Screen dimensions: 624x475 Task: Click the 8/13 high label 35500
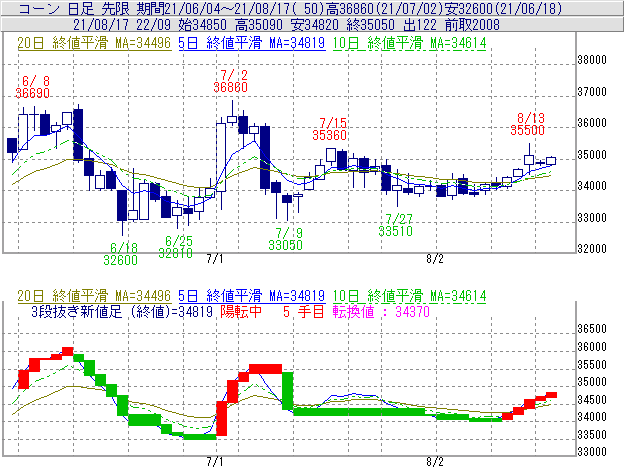pos(527,130)
